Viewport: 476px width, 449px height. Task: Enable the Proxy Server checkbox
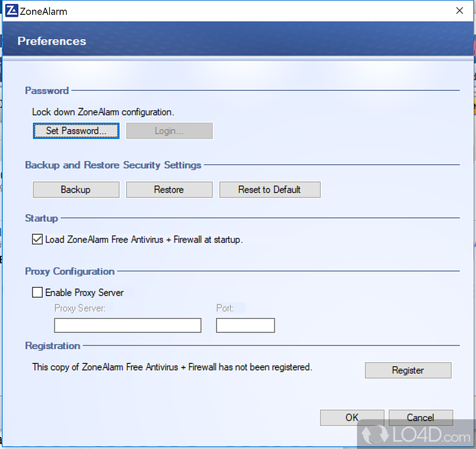click(37, 292)
